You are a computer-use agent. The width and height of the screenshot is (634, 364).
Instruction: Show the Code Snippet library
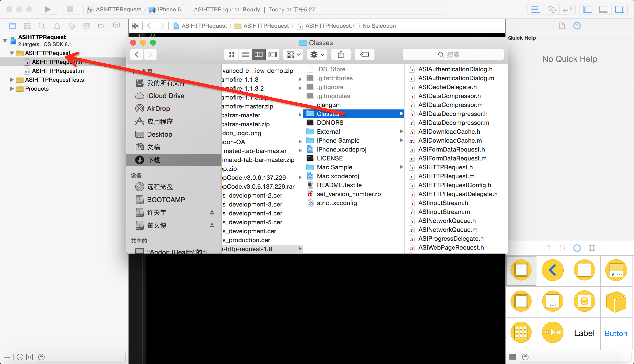pyautogui.click(x=562, y=248)
